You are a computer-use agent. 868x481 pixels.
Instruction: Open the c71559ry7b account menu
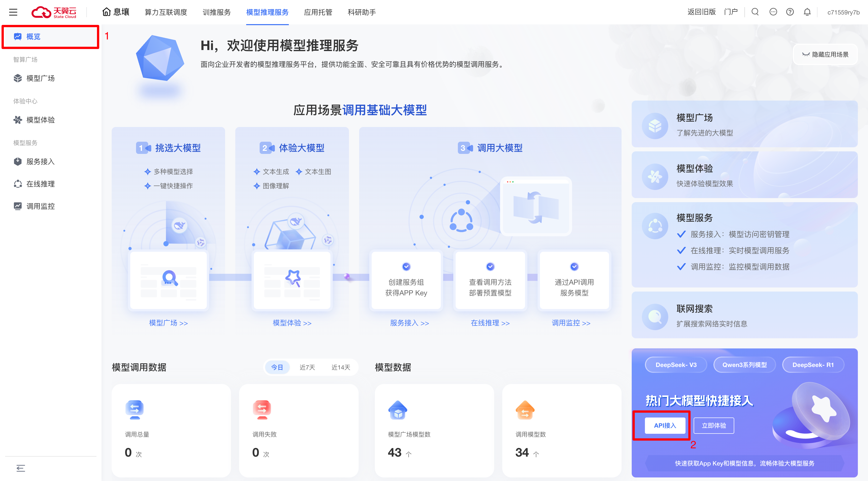pos(843,12)
